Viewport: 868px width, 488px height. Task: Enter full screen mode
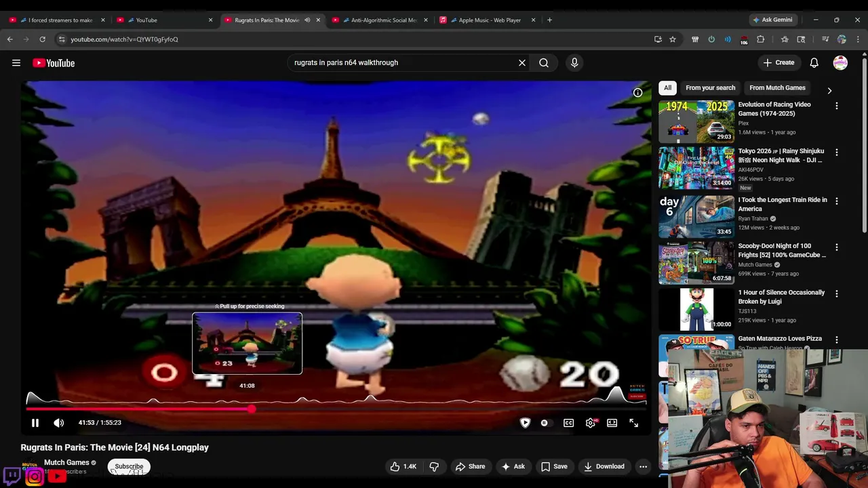tap(633, 423)
